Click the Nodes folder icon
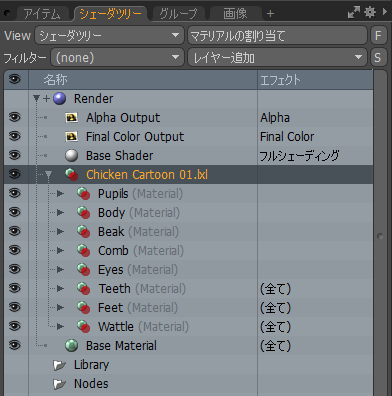This screenshot has height=396, width=392. (59, 384)
